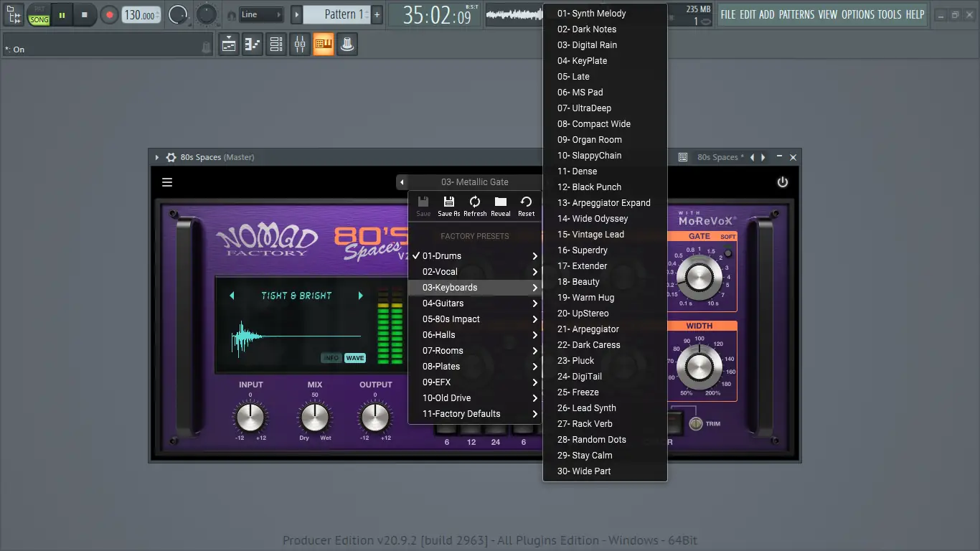Toggle the PAT/SONG mode switch

point(39,14)
